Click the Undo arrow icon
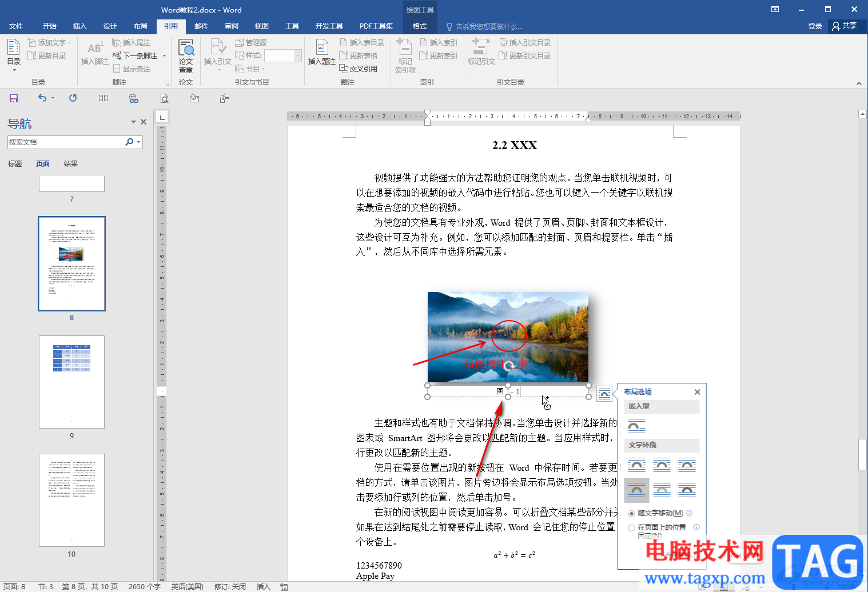Screen dimensions: 868x592 [42, 98]
